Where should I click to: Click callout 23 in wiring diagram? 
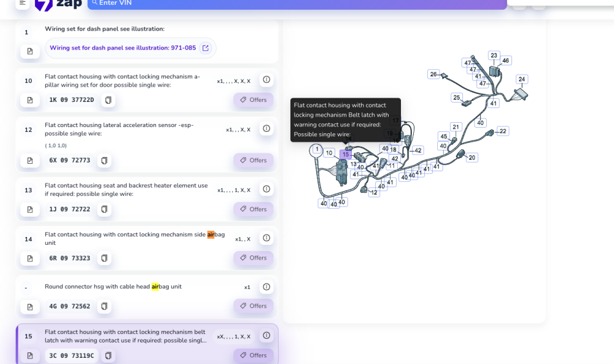[x=494, y=56]
